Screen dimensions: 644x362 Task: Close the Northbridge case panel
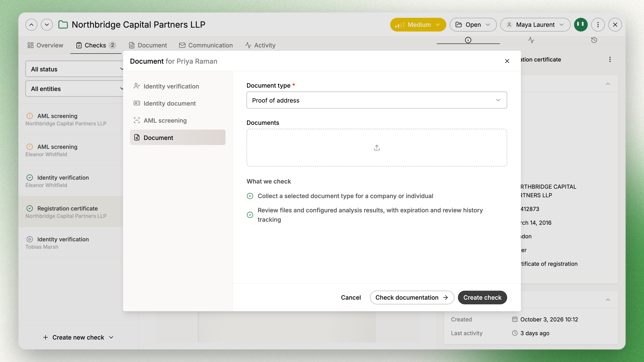pyautogui.click(x=615, y=25)
